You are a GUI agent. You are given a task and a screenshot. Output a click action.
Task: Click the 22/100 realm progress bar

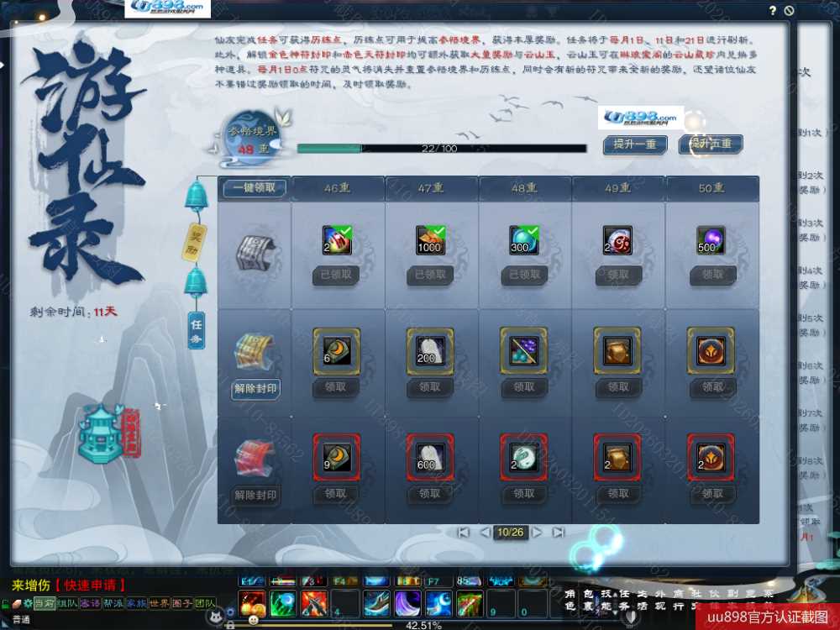441,149
